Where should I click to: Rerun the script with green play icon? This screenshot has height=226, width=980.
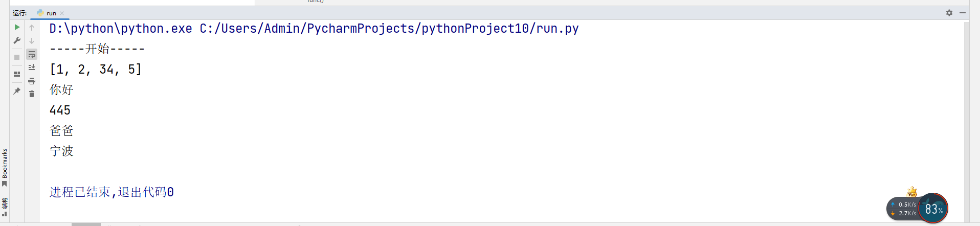[17, 27]
